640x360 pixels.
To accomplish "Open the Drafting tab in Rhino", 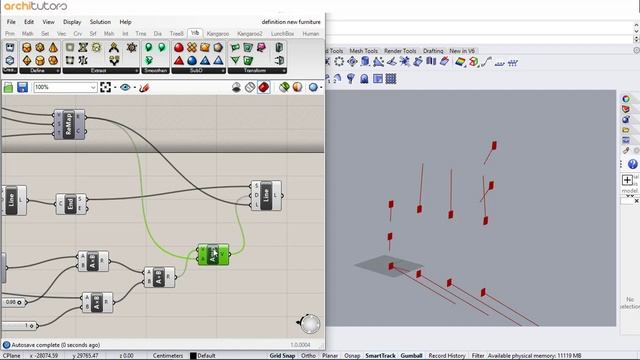I will click(433, 51).
